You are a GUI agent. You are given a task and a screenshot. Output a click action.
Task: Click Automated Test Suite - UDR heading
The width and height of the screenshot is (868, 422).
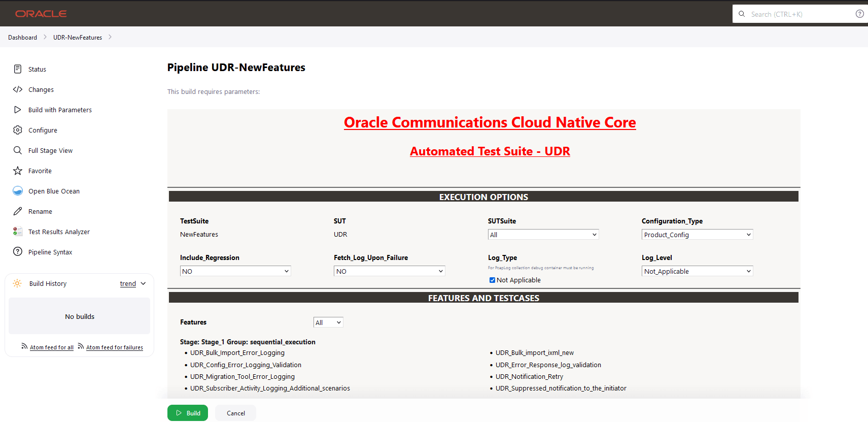click(x=490, y=151)
